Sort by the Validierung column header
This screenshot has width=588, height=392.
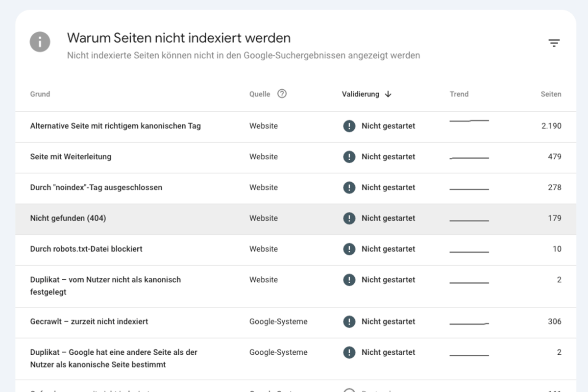click(x=361, y=94)
